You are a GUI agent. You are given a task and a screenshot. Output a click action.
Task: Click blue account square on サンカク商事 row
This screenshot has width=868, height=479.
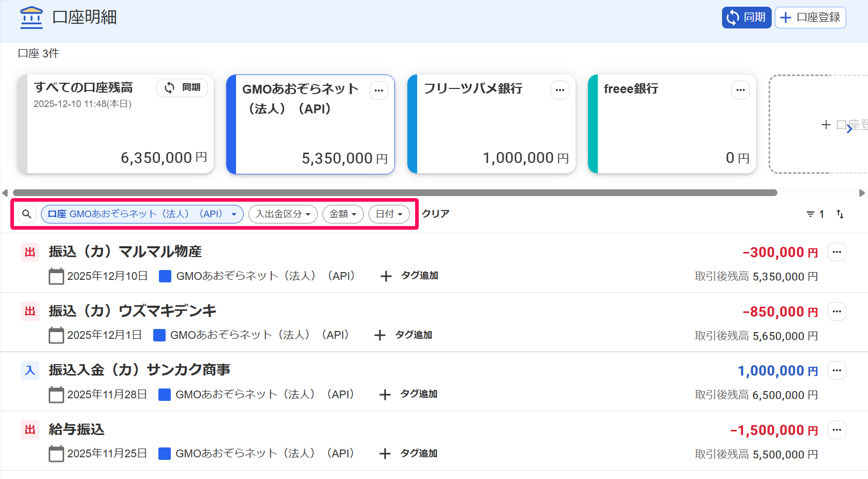tap(165, 395)
